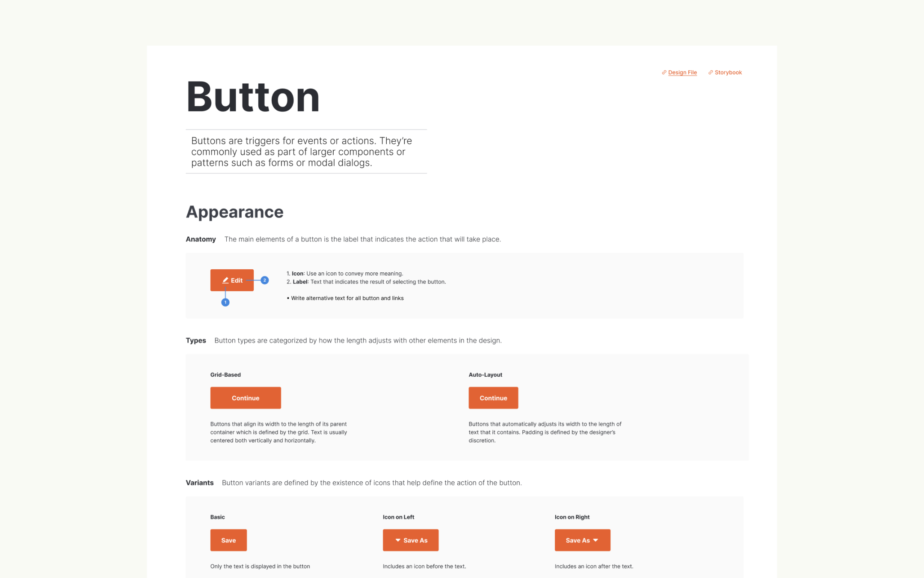Click the Variants subsection label
The image size is (924, 578).
[x=200, y=483]
